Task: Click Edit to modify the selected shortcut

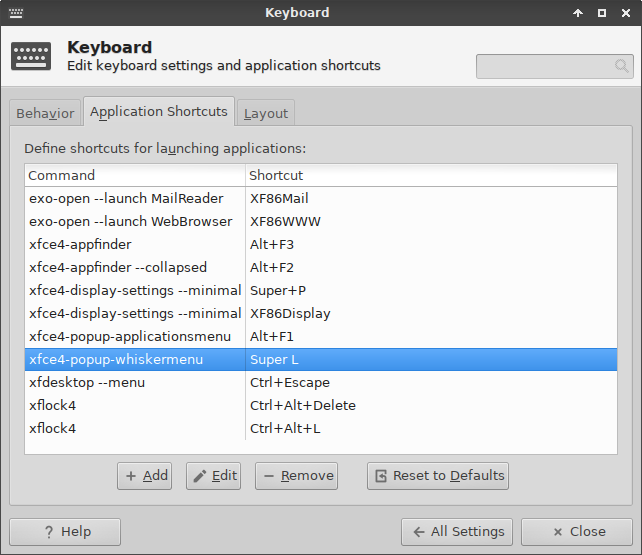Action: 215,476
